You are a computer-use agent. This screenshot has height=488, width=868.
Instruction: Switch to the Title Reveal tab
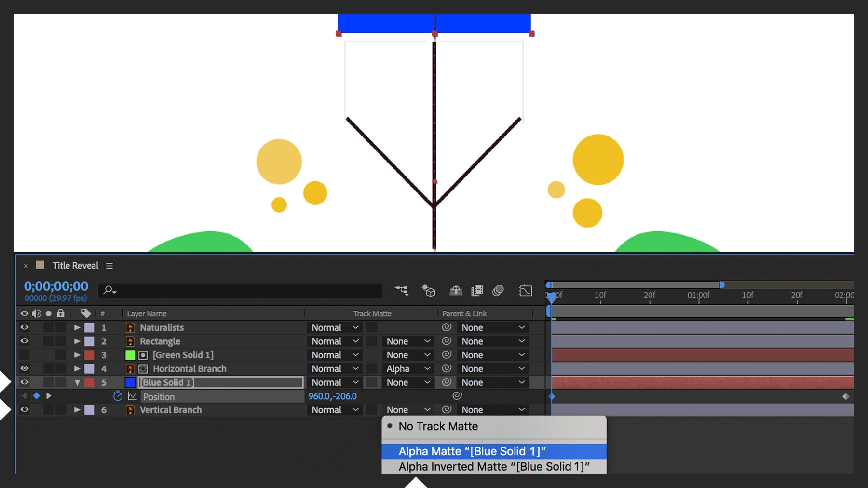(75, 265)
